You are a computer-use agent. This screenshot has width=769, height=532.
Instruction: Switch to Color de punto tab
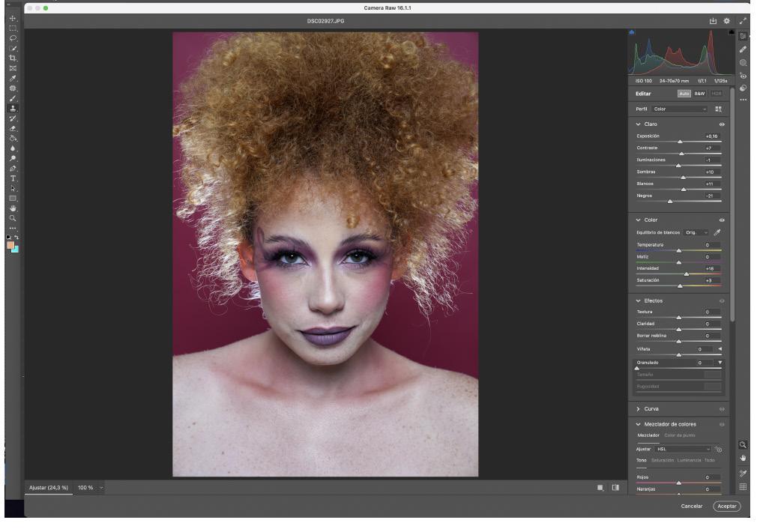pyautogui.click(x=679, y=435)
